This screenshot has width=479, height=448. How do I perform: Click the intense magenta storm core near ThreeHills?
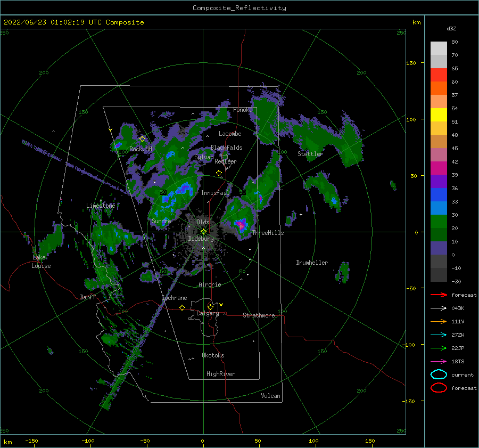tap(241, 225)
